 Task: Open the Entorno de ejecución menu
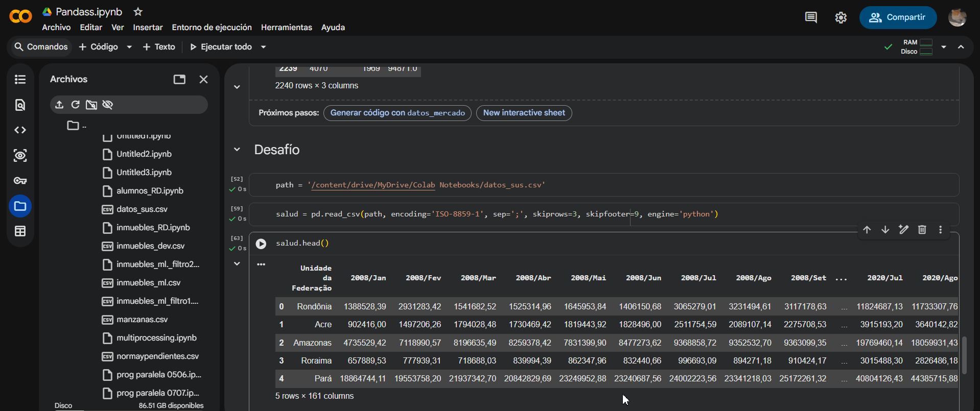click(x=212, y=28)
